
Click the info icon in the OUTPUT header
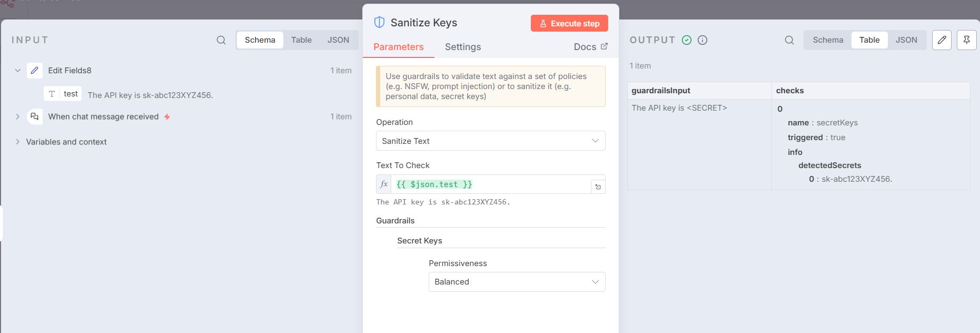(x=701, y=40)
